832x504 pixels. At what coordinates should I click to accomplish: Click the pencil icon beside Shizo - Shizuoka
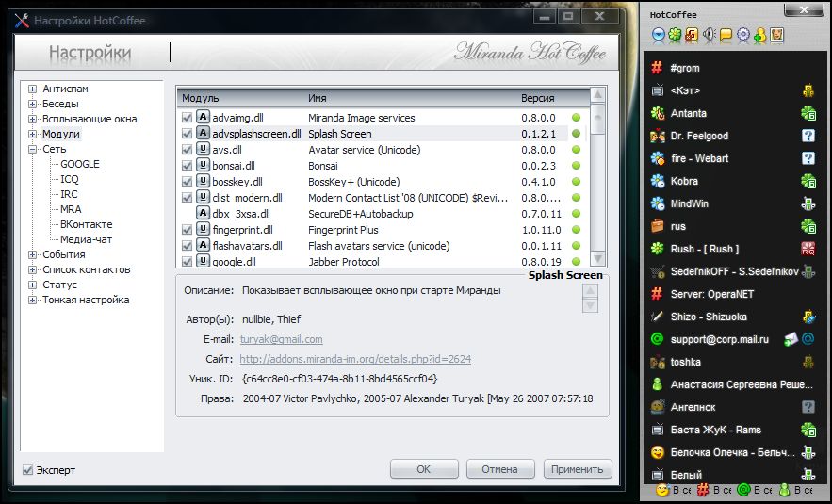(x=658, y=317)
